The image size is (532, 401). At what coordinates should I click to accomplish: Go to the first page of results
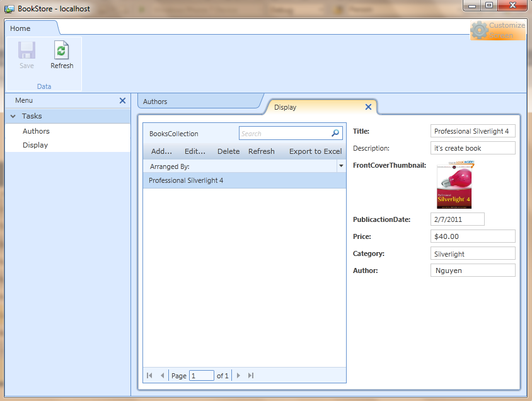(149, 376)
